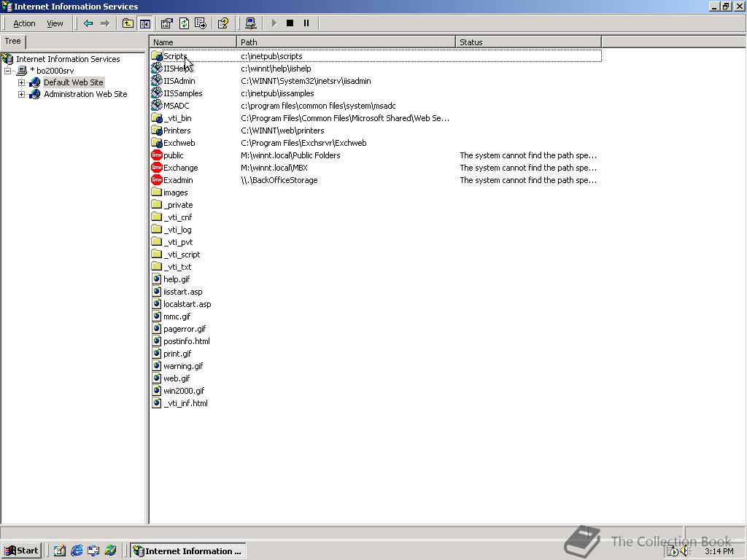Select the postinfo.html file
Screen dimensions: 747x560
click(x=181, y=341)
